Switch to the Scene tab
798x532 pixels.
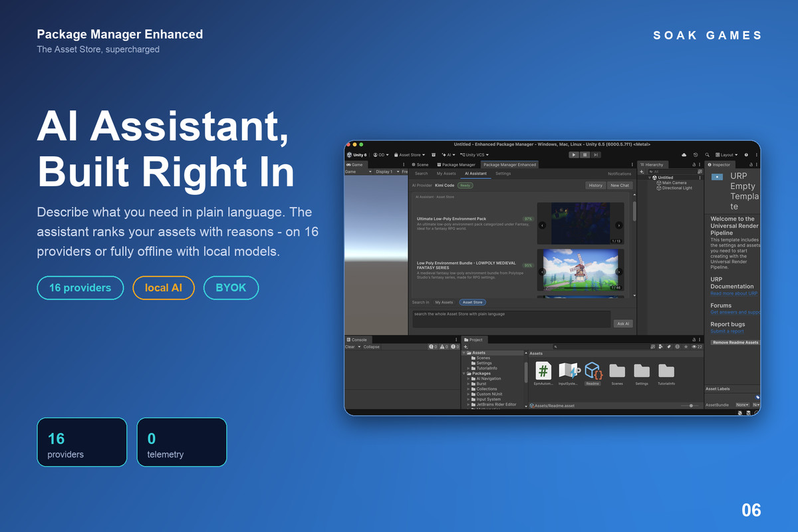tap(420, 164)
